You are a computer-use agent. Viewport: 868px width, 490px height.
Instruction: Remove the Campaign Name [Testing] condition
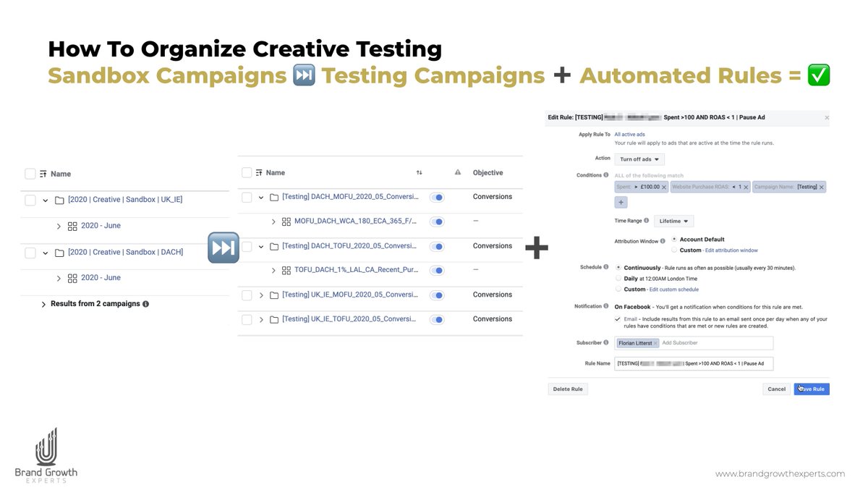[822, 187]
